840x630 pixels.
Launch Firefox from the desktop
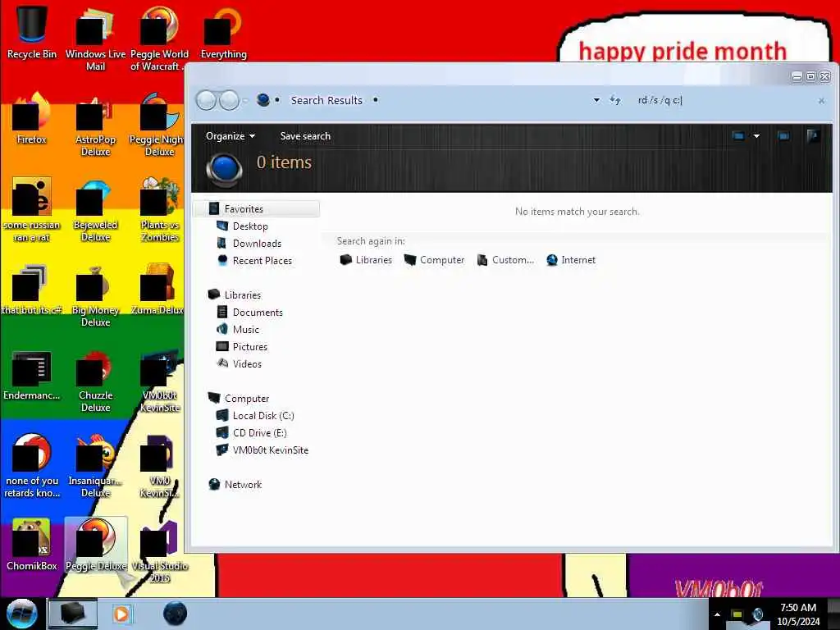click(32, 118)
